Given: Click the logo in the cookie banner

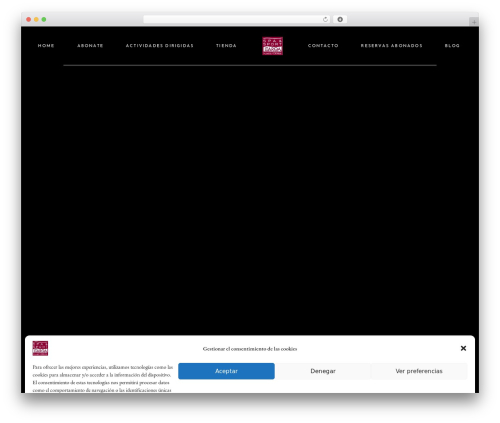Looking at the screenshot, I should [x=40, y=348].
